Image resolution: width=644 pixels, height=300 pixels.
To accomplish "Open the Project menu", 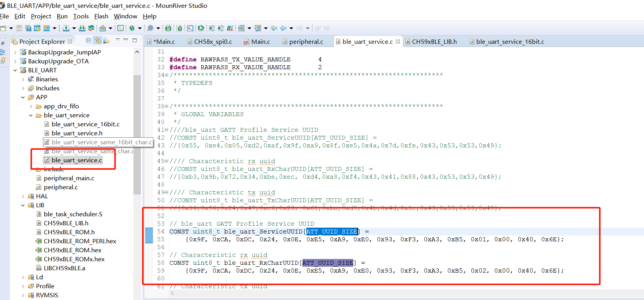I will tap(41, 16).
